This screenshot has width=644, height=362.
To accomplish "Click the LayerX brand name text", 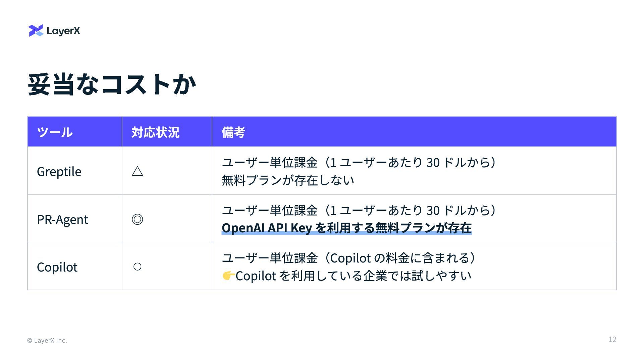I will [63, 31].
